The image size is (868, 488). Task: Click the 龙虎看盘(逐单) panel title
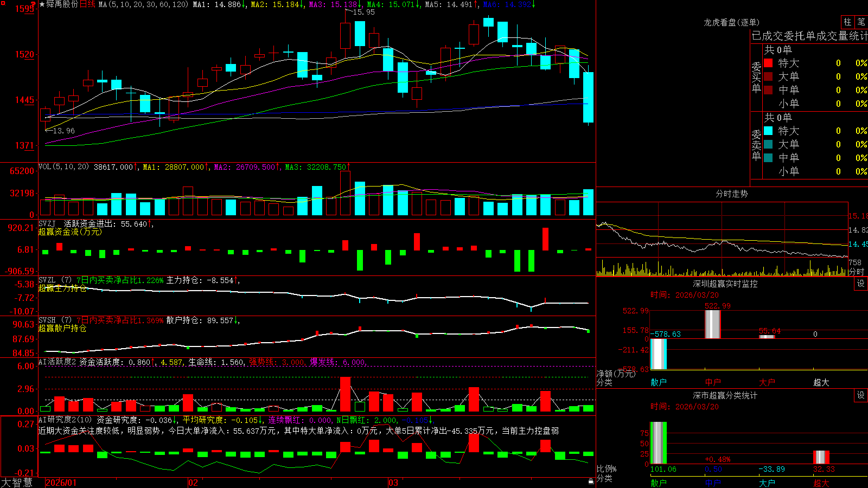point(731,22)
